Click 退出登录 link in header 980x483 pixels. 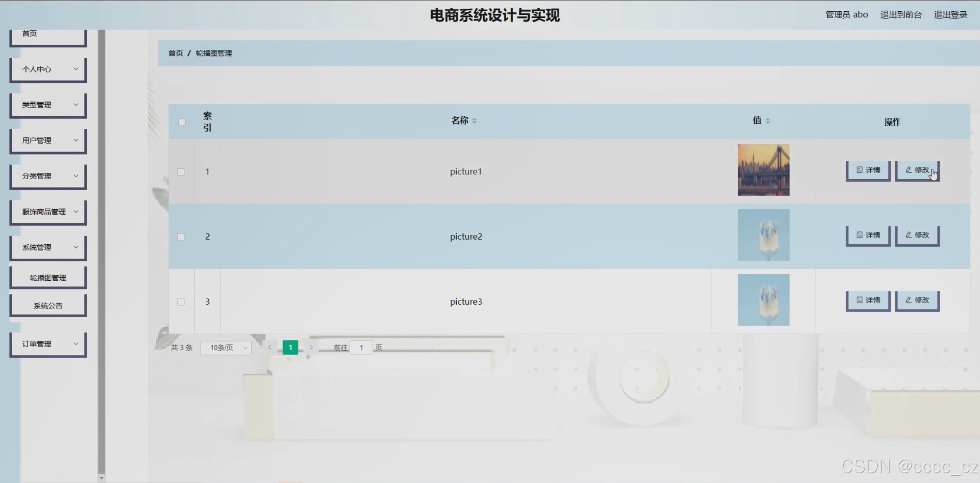tap(950, 15)
